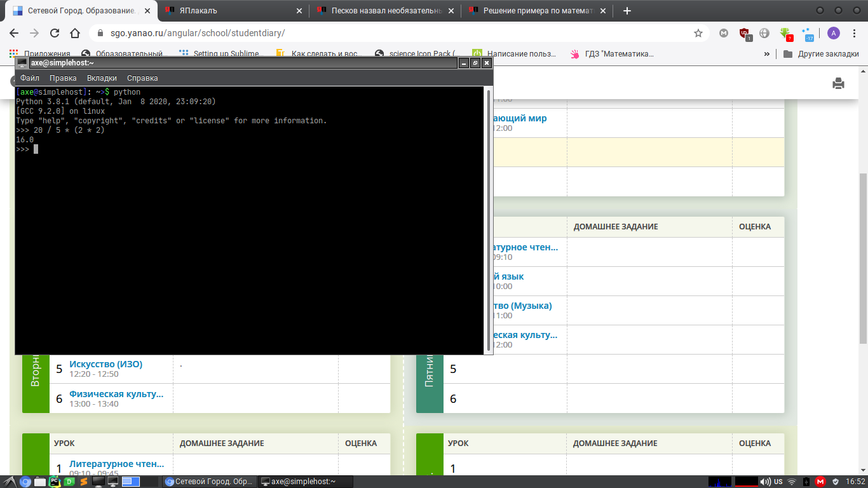The image size is (868, 488).
Task: Expand the hidden bookmarks chevron
Action: [767, 54]
